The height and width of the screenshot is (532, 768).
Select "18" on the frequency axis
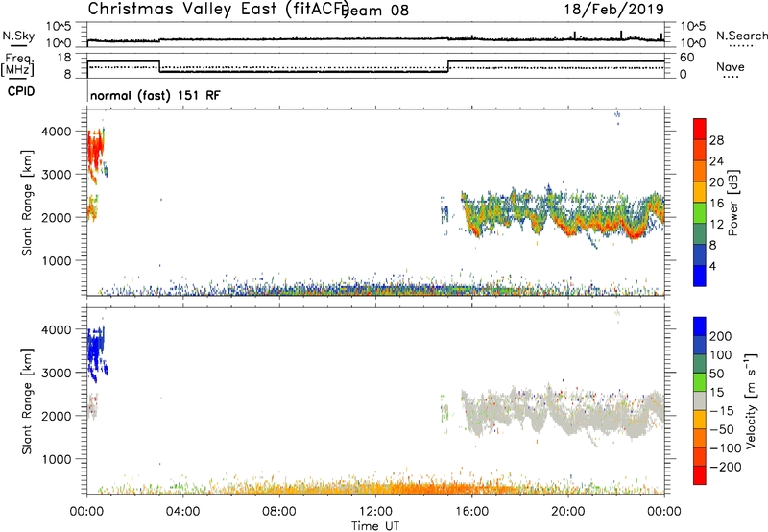63,58
